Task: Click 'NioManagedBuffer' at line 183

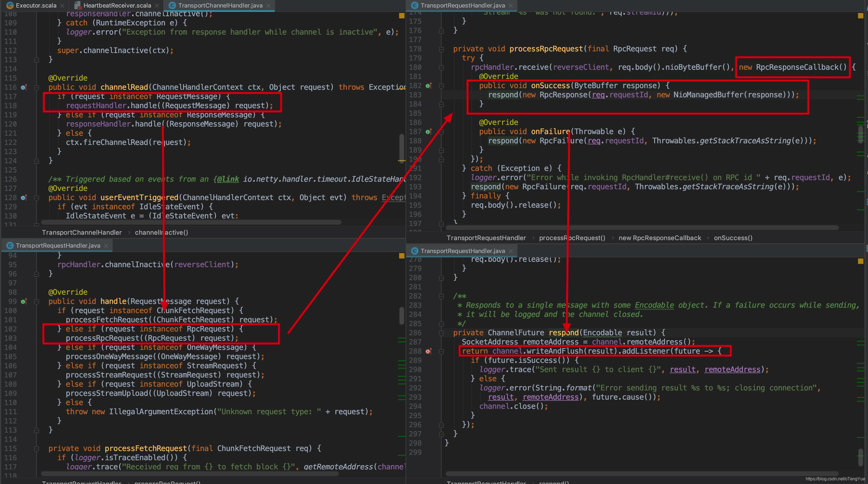Action: 708,95
